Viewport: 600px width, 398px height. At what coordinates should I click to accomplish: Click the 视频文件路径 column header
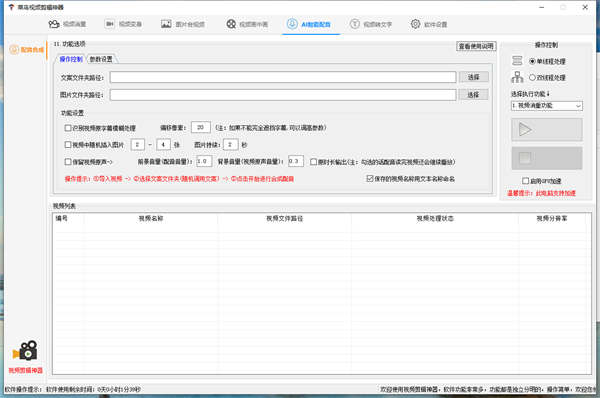pos(285,219)
